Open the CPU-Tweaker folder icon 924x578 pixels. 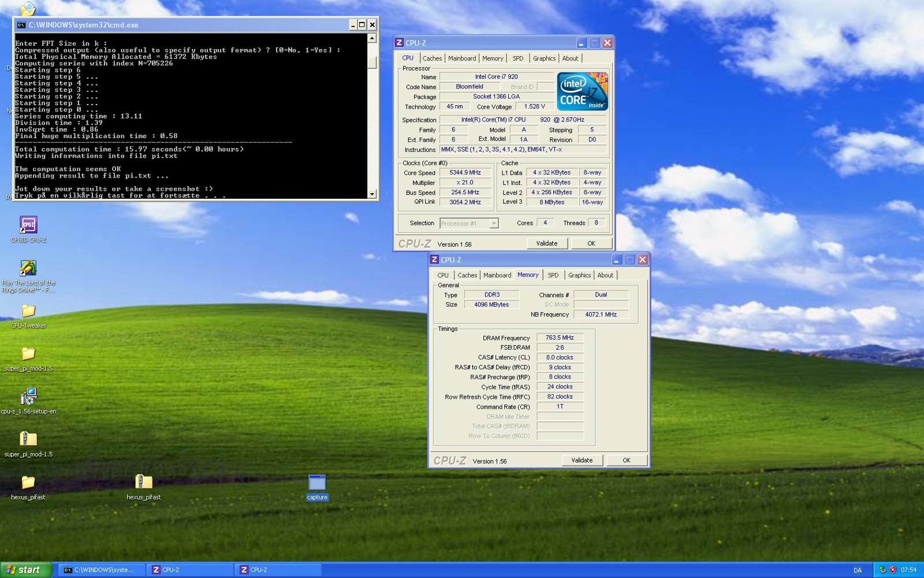(x=28, y=311)
